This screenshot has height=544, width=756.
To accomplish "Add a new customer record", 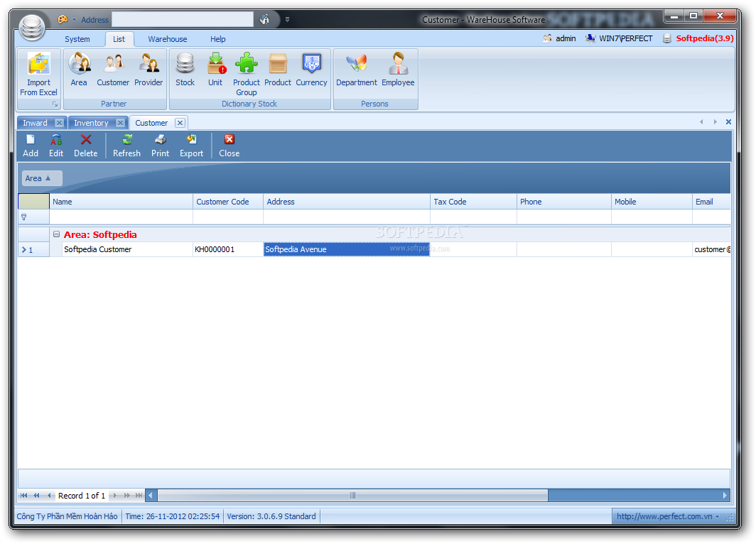I will (31, 146).
